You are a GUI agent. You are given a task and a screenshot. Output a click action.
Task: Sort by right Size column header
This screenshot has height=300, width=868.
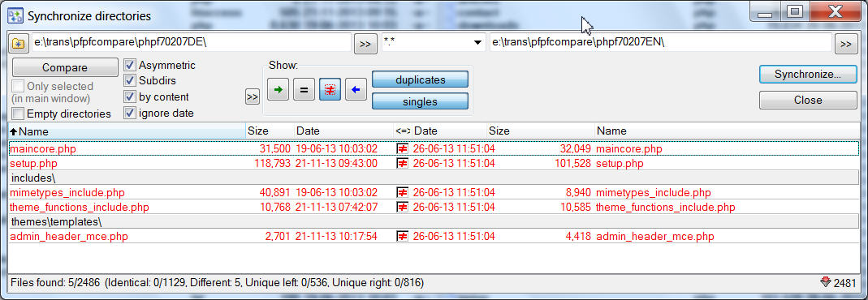[540, 131]
